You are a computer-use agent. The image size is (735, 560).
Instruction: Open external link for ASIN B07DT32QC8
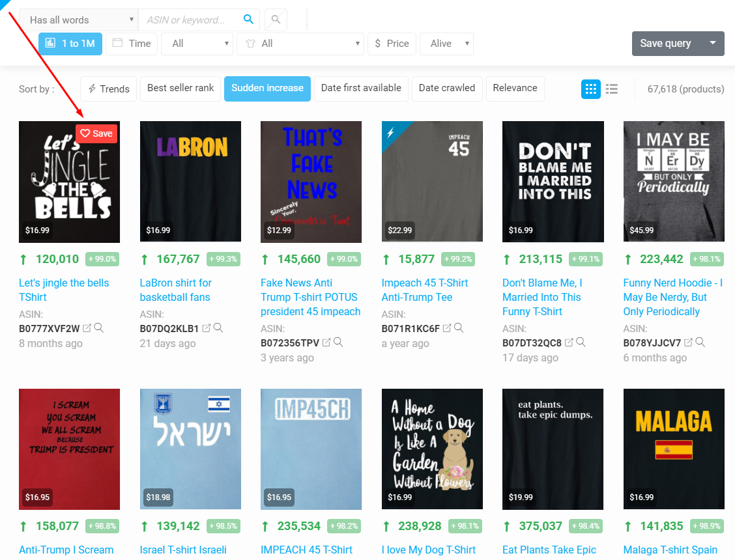click(x=569, y=343)
